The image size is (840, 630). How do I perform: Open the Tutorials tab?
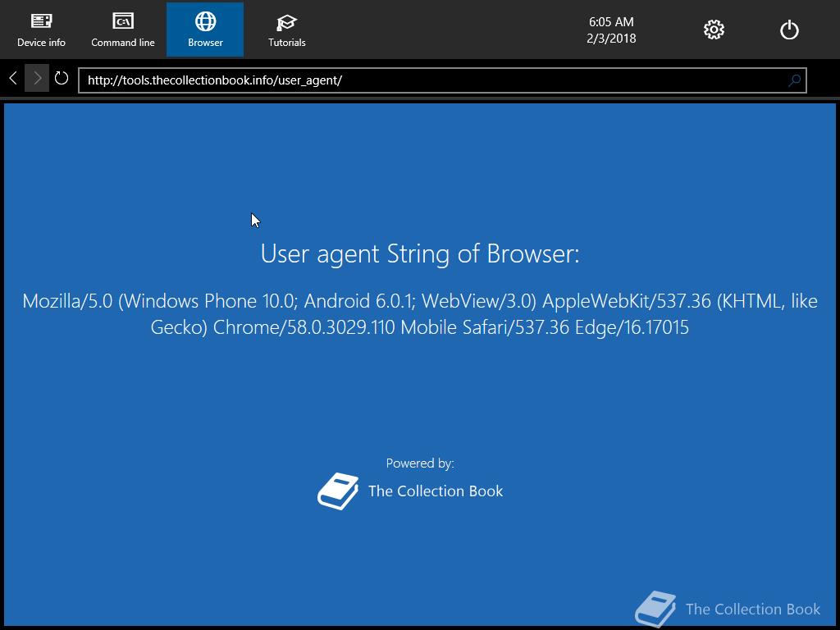286,30
